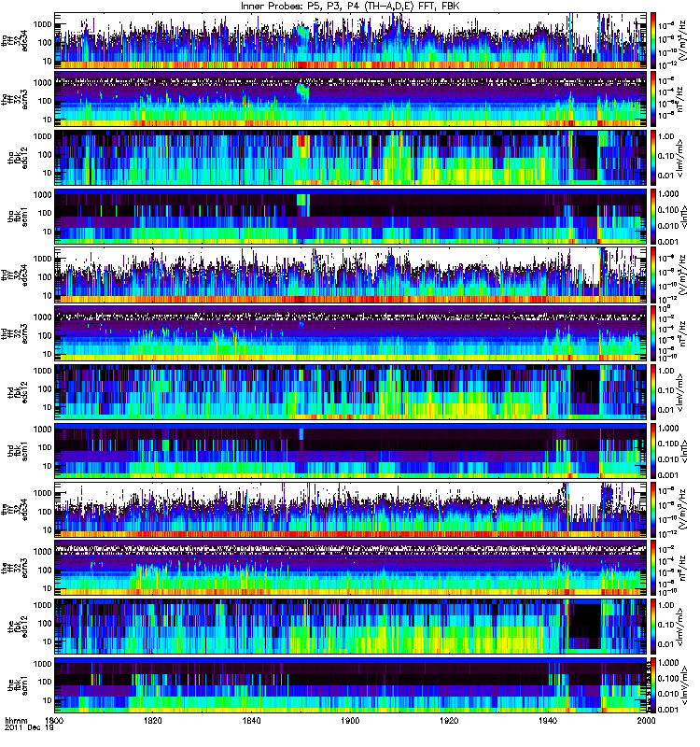Click the "1840" time axis label
700x747 pixels.
tap(251, 720)
